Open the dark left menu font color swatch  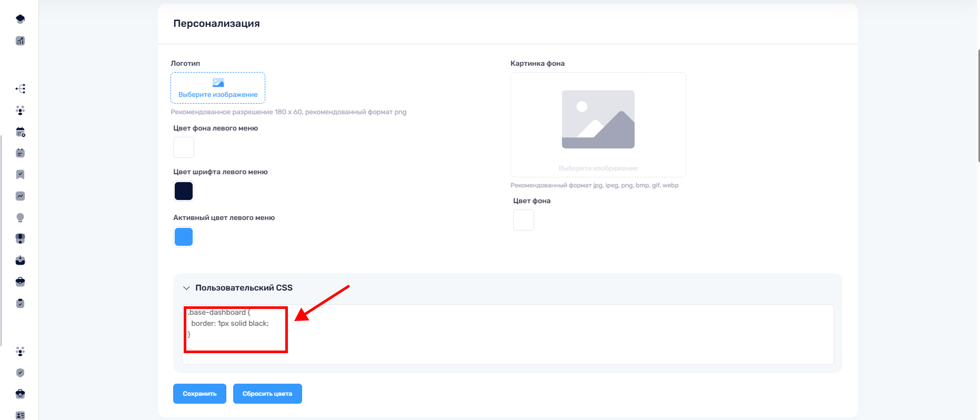click(184, 191)
